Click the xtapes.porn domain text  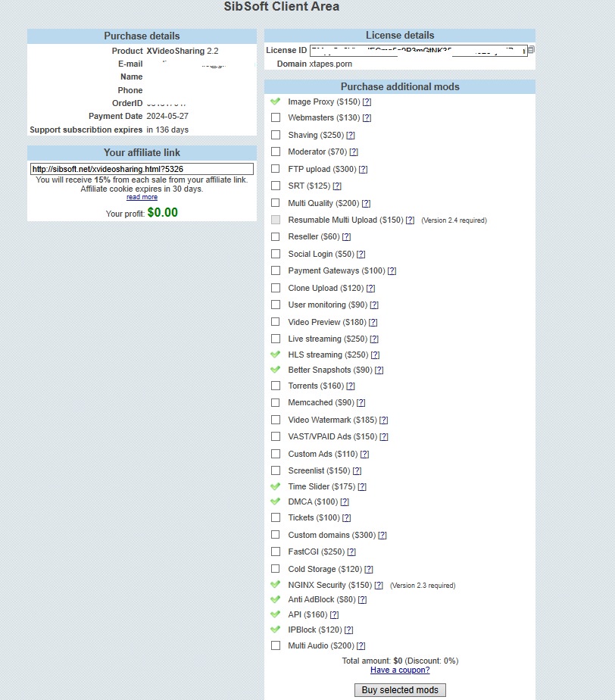click(x=331, y=64)
